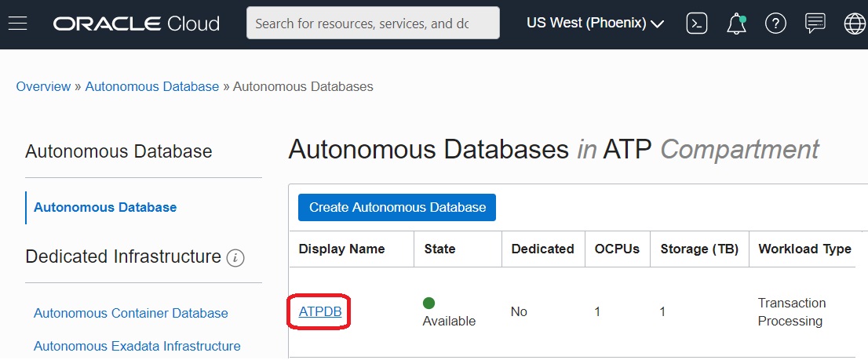Open the language globe menu
Viewport: 868px width, 360px height.
(854, 24)
